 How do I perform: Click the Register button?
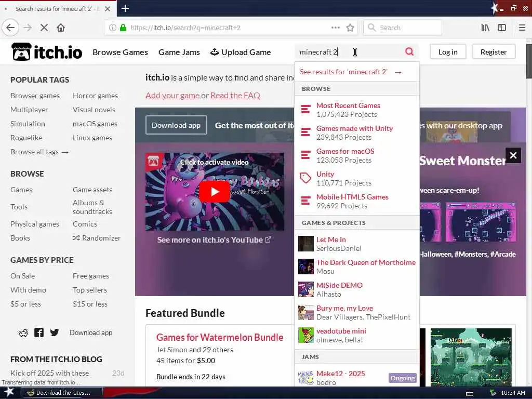(494, 52)
